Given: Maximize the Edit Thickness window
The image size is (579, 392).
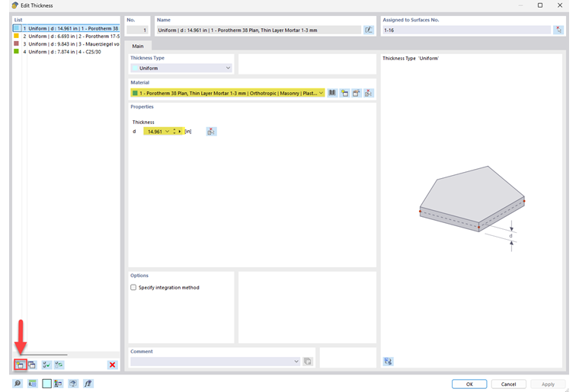Looking at the screenshot, I should tap(540, 5).
